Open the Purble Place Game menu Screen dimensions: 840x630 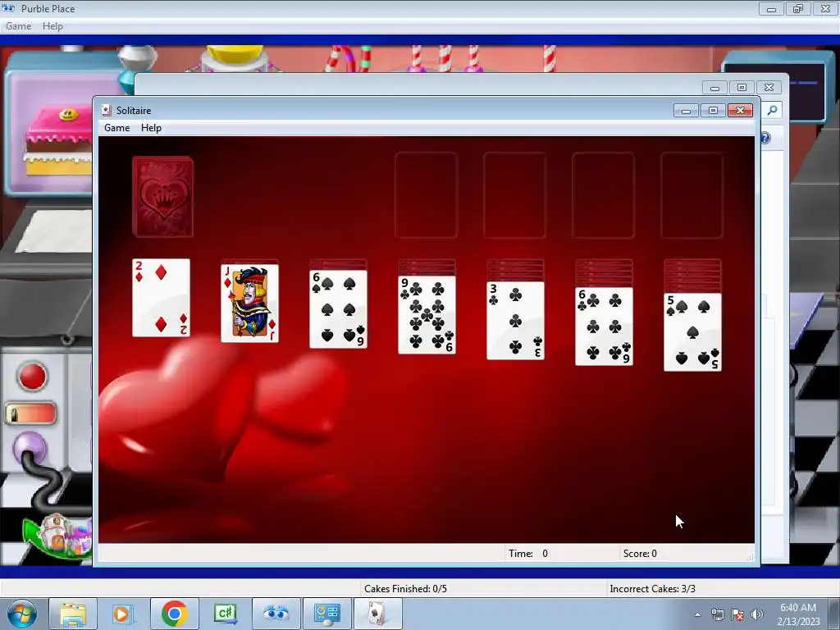click(x=18, y=26)
